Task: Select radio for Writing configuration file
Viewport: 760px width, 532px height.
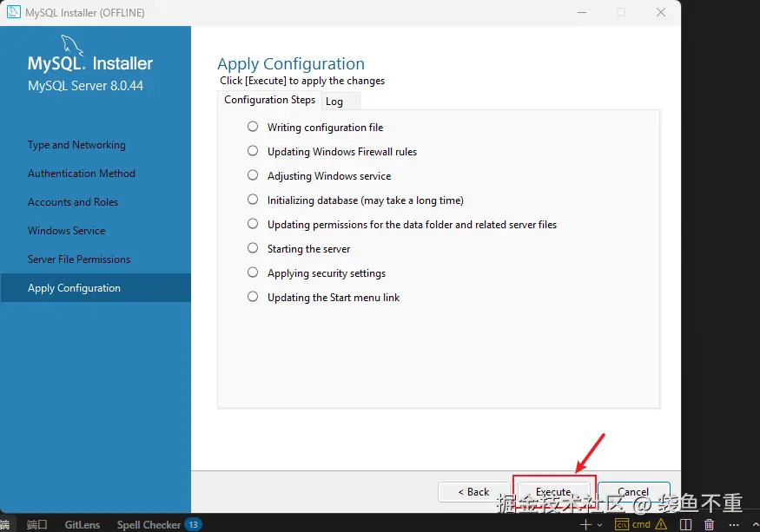Action: point(253,127)
